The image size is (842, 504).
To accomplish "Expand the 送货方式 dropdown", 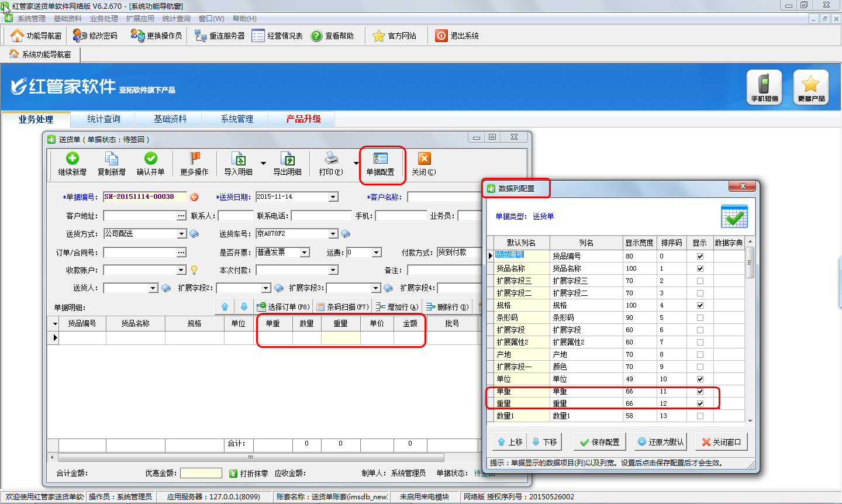I will pyautogui.click(x=181, y=234).
